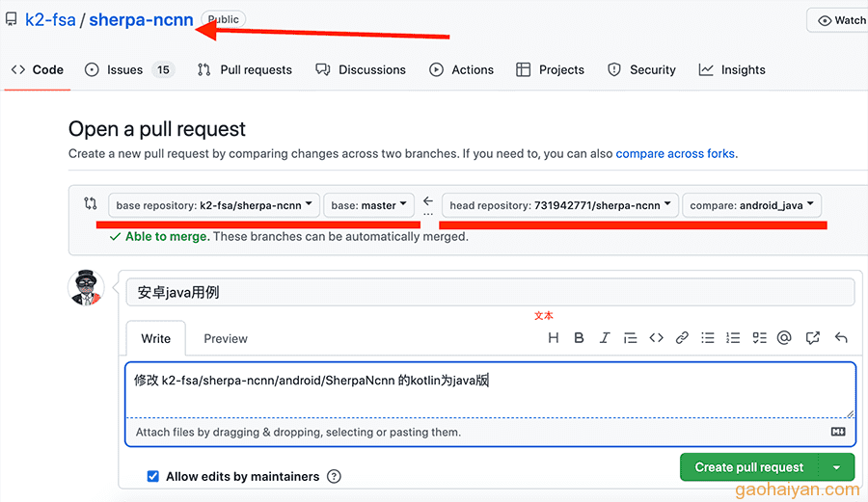Viewport: 868px width, 502px height.
Task: Click the compare branches swap icon
Action: [x=91, y=203]
